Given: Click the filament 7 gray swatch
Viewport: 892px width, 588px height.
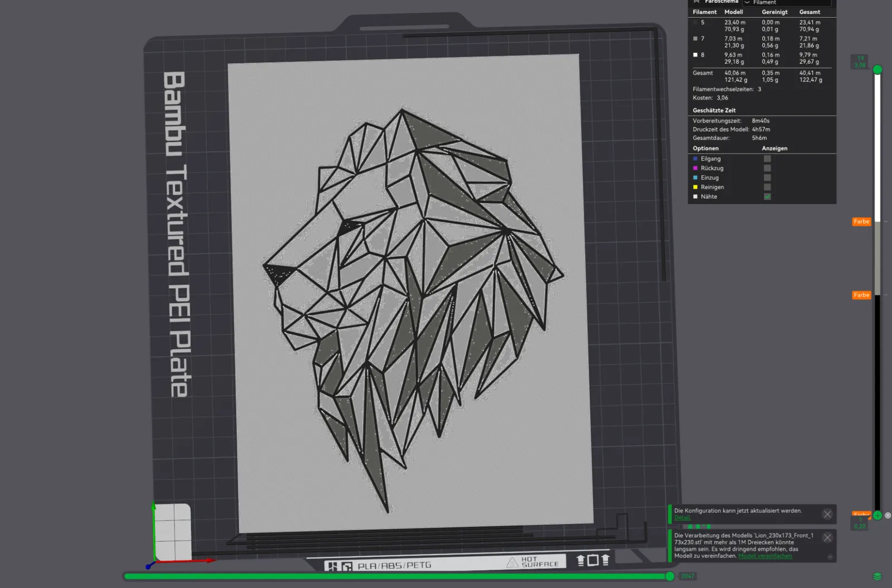Looking at the screenshot, I should [695, 39].
